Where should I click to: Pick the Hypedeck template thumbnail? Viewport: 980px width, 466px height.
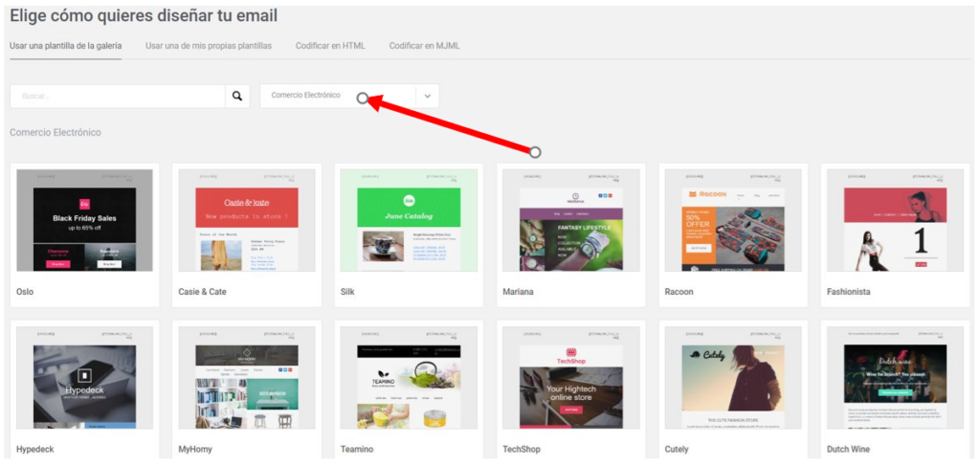point(84,378)
